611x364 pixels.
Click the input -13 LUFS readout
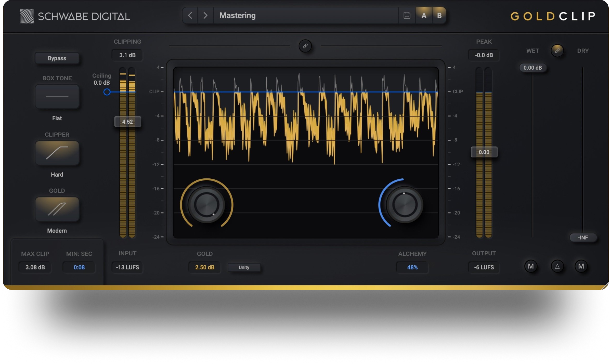point(127,267)
